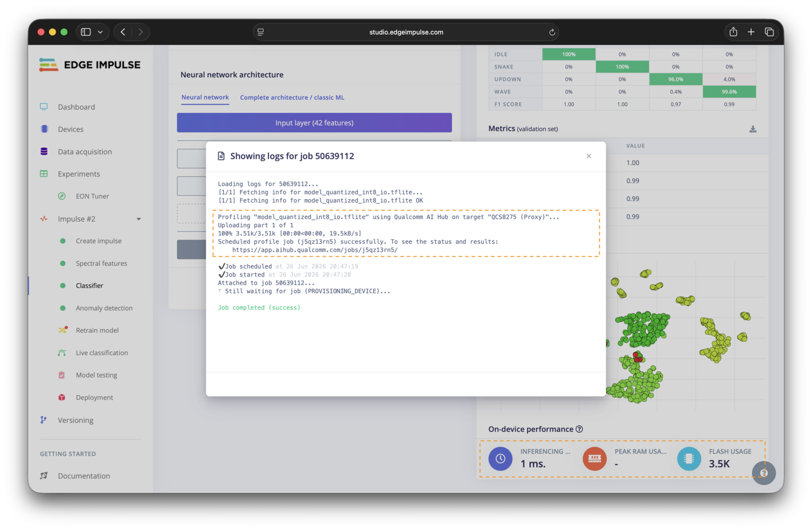Click the browser sidebar toggle icon
The width and height of the screenshot is (812, 530).
tap(86, 32)
